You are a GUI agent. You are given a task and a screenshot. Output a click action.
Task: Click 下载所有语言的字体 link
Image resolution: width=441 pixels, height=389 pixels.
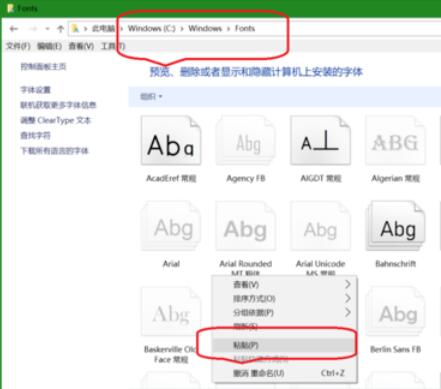tap(54, 151)
